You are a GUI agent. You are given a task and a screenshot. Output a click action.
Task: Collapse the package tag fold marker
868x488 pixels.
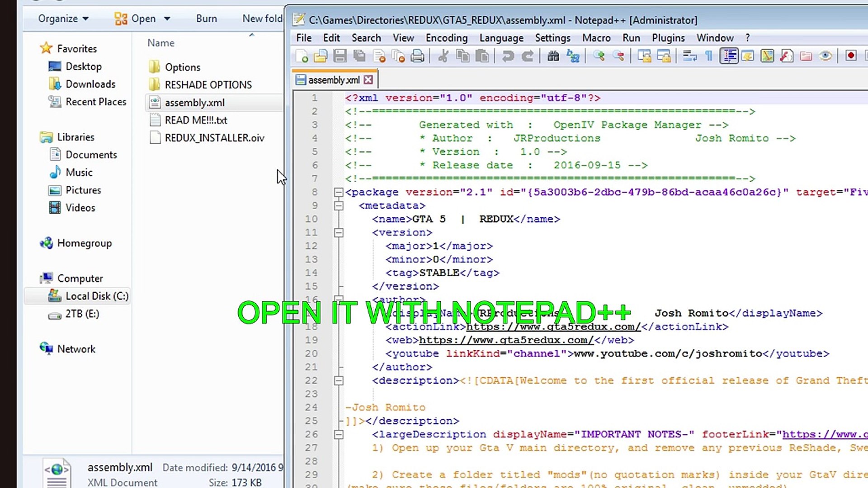(x=339, y=192)
